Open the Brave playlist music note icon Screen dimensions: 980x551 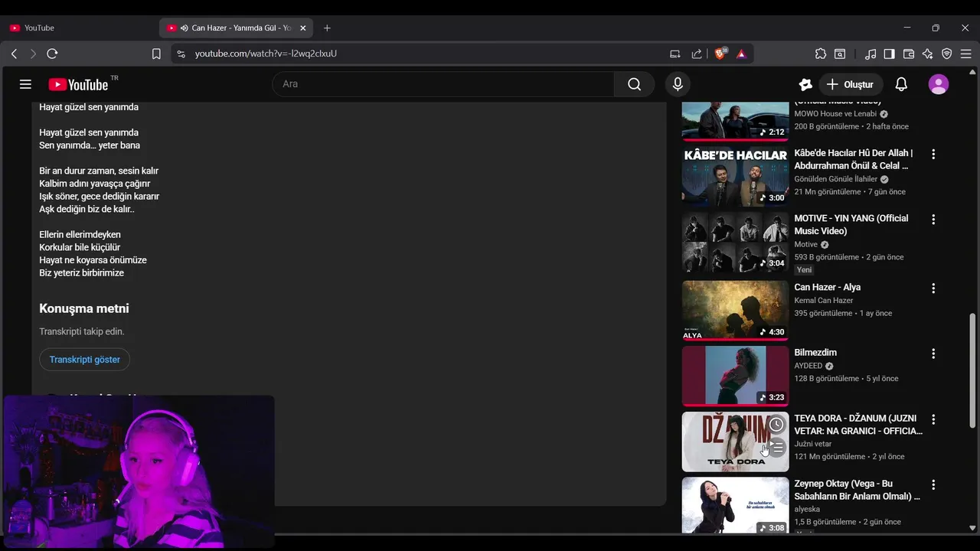pos(871,54)
